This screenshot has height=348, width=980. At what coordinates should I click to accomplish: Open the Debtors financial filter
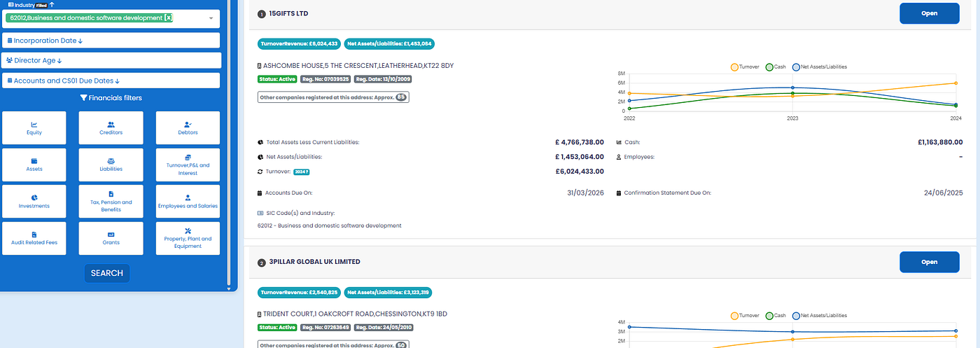pos(188,127)
